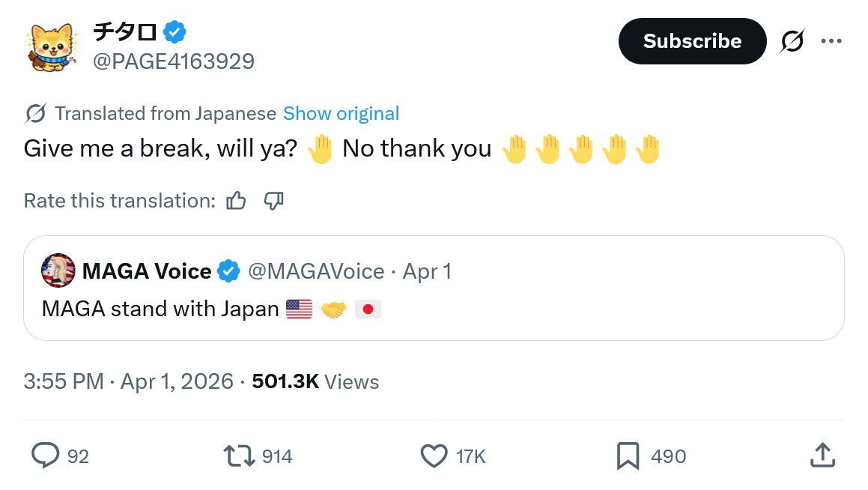
Task: Click MAGA Voice avatar in quoted post
Action: 58,270
